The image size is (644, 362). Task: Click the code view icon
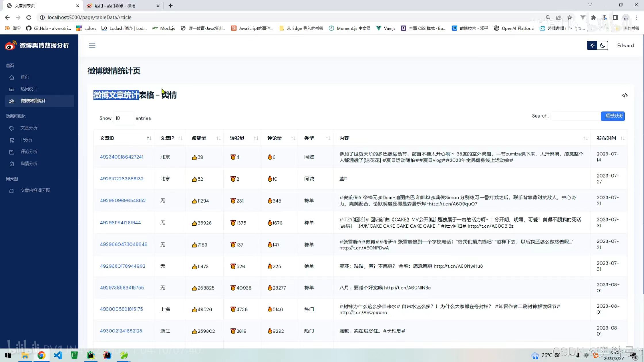tap(624, 95)
